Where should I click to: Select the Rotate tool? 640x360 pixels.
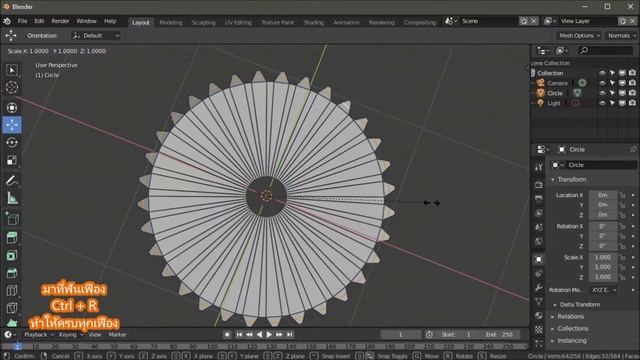(x=12, y=142)
